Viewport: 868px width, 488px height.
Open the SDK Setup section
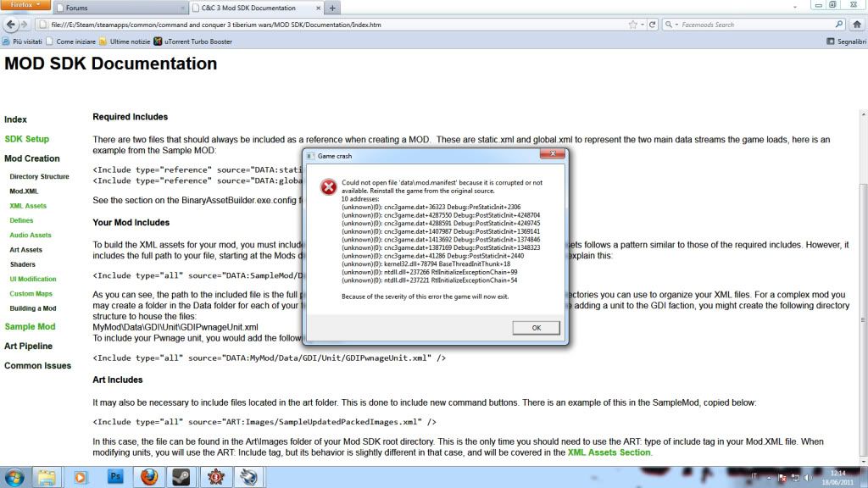(x=26, y=139)
